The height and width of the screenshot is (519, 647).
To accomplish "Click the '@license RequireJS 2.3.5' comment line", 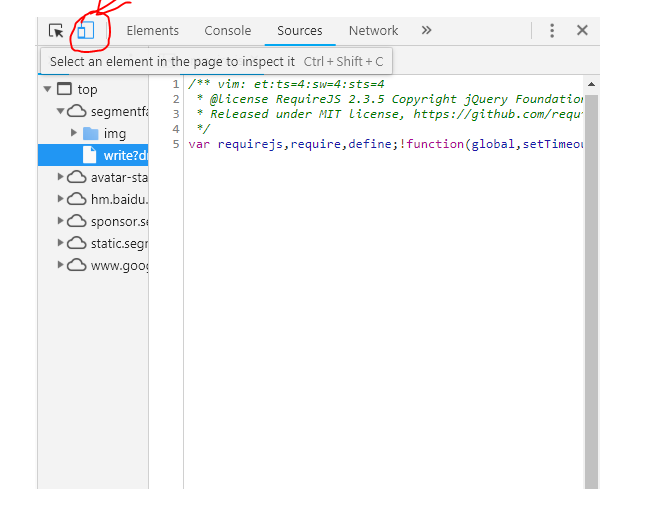I will (390, 99).
